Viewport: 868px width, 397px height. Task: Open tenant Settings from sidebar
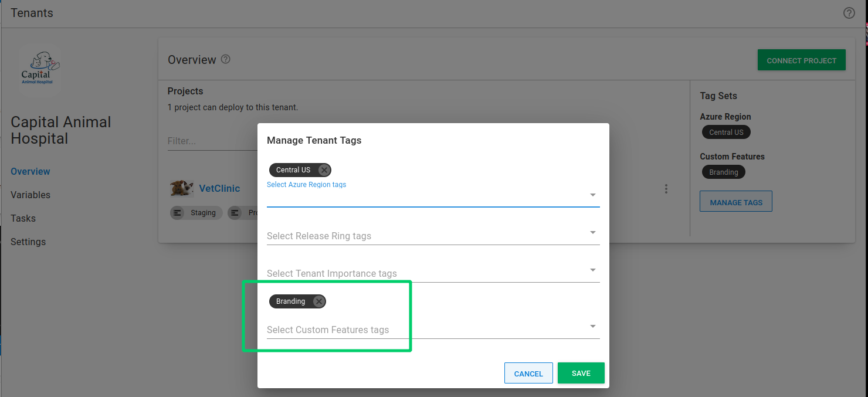point(28,242)
